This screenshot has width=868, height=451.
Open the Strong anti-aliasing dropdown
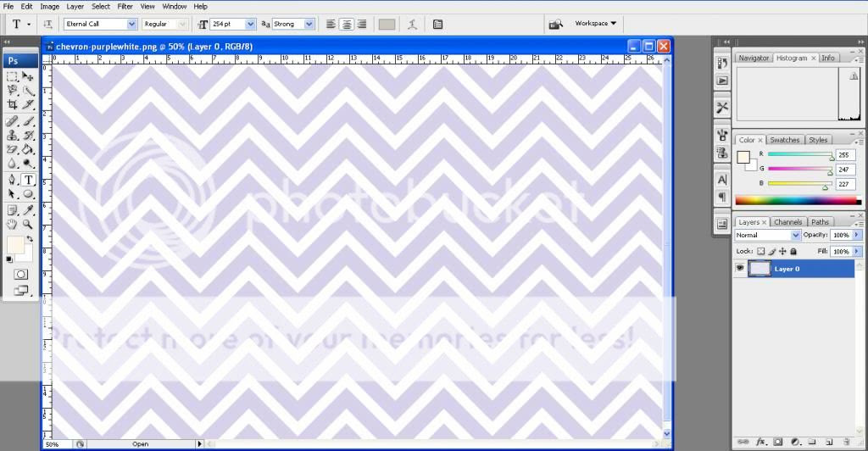(309, 25)
